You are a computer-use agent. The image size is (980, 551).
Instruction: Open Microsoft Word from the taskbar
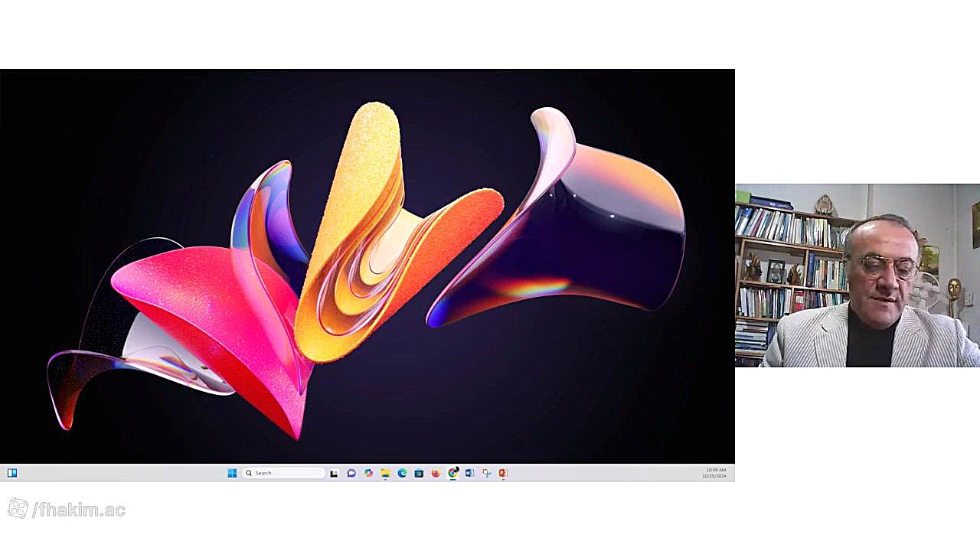pyautogui.click(x=469, y=473)
